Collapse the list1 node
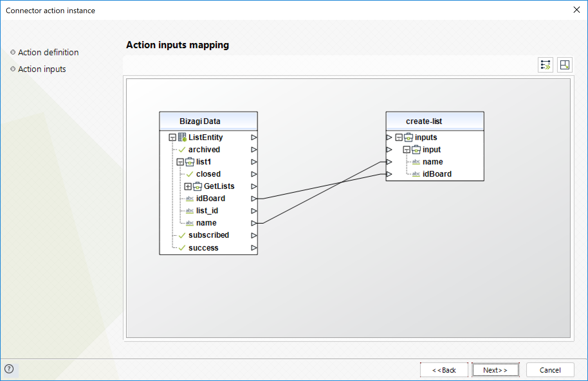The image size is (588, 381). click(180, 162)
